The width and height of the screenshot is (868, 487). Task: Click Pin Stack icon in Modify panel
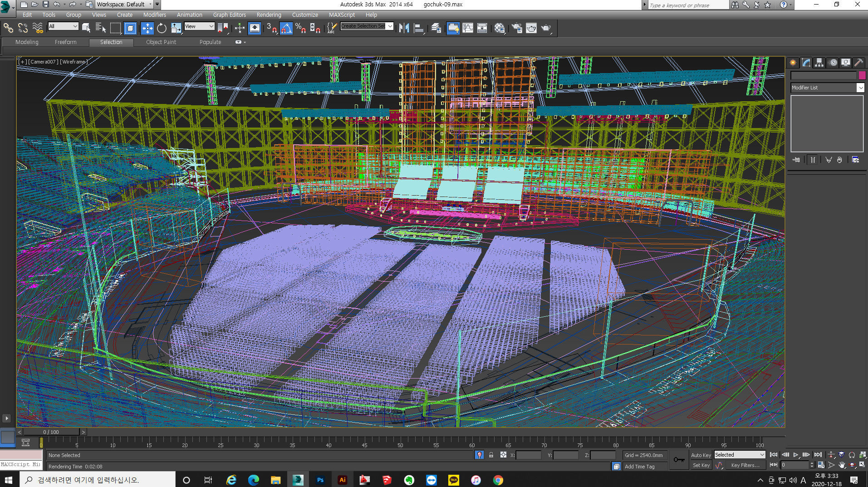[796, 160]
